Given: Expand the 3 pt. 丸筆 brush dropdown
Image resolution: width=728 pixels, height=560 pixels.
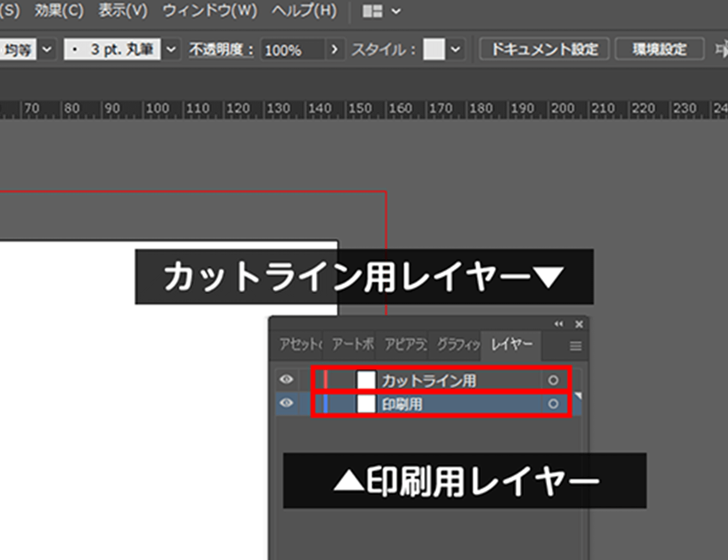Looking at the screenshot, I should pyautogui.click(x=171, y=49).
